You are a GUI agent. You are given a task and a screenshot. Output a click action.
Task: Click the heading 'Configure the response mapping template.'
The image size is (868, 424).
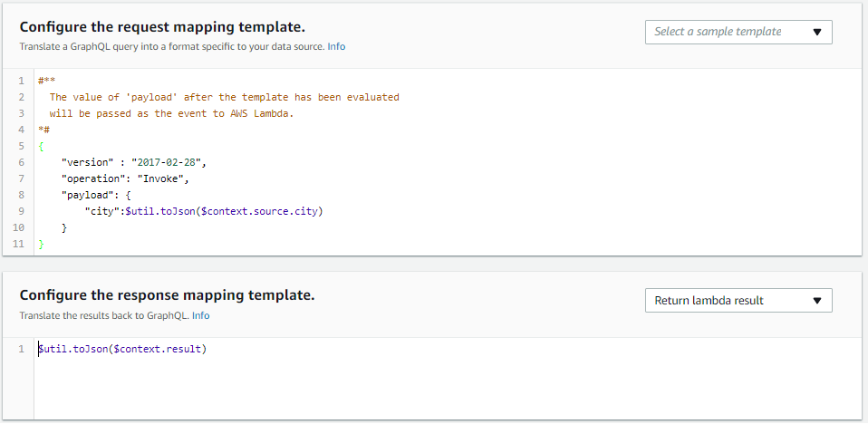[x=168, y=295]
